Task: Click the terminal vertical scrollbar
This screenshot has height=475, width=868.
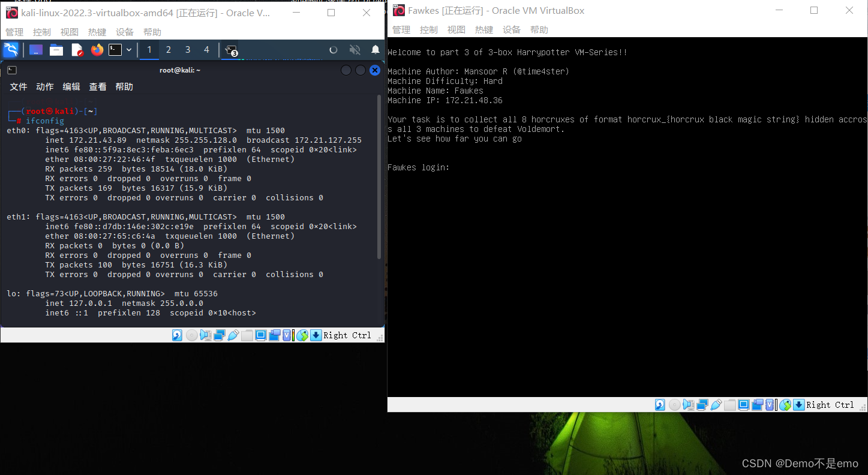Action: tap(379, 177)
